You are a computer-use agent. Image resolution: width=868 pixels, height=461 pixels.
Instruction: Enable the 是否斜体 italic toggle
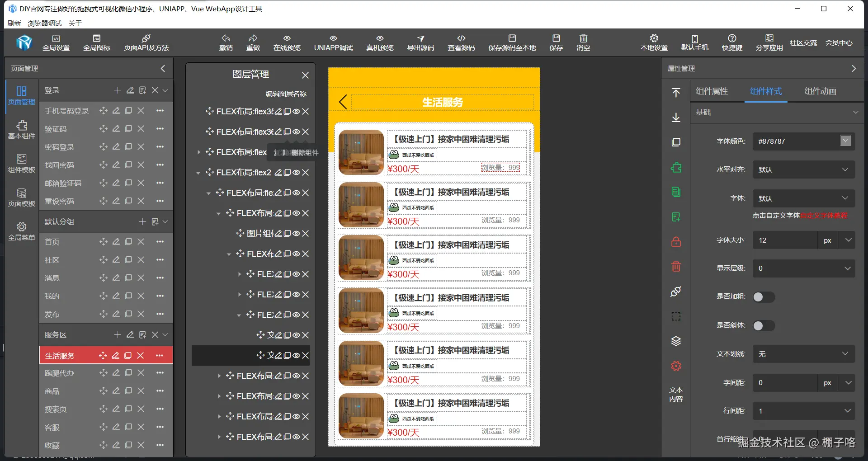(764, 325)
